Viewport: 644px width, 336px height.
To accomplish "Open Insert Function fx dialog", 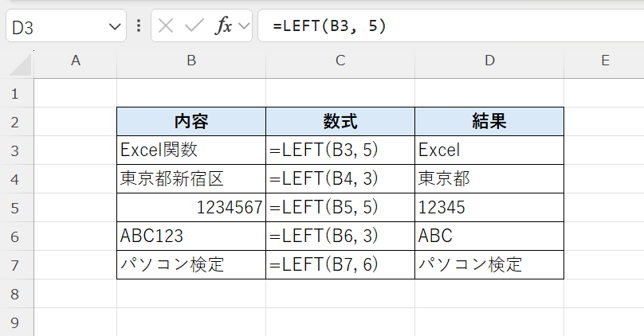I will pyautogui.click(x=224, y=25).
